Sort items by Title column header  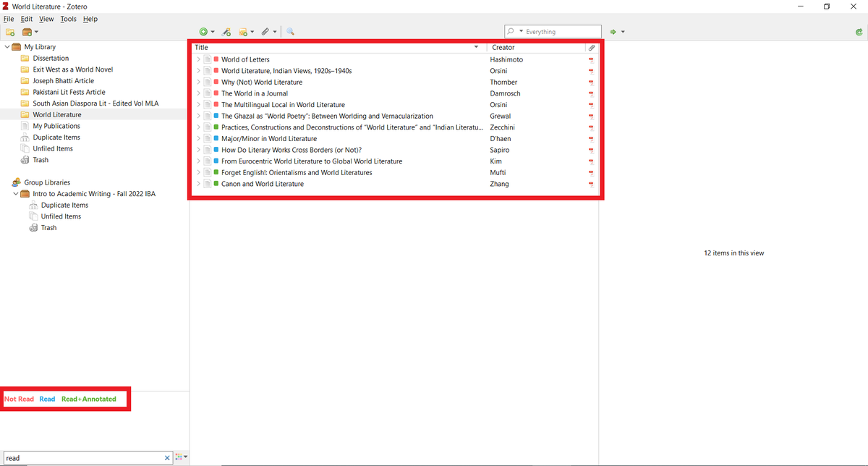point(339,48)
